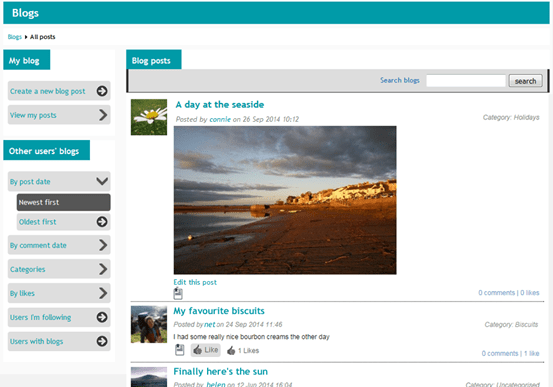Click arrow icon on Users I'm following
Screen dimensions: 553x387
tap(102, 317)
